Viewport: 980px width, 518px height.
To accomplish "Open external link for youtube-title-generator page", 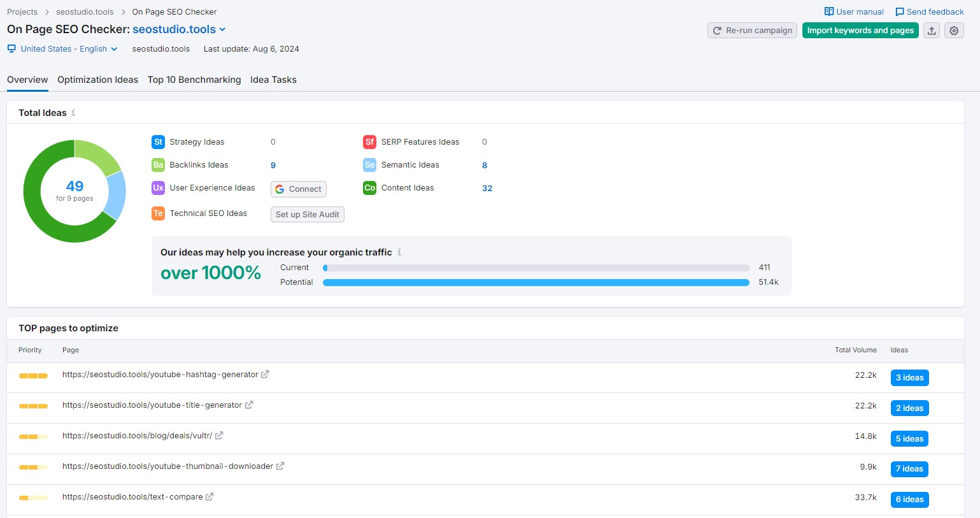I will pos(249,405).
